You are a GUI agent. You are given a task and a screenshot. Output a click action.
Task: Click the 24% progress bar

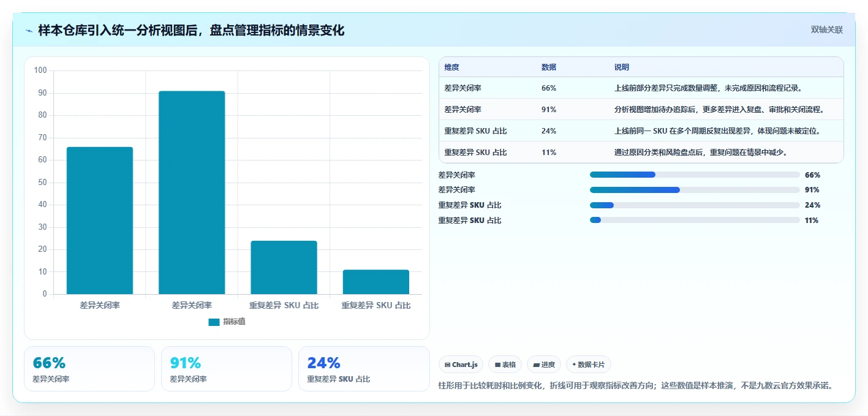(x=695, y=205)
